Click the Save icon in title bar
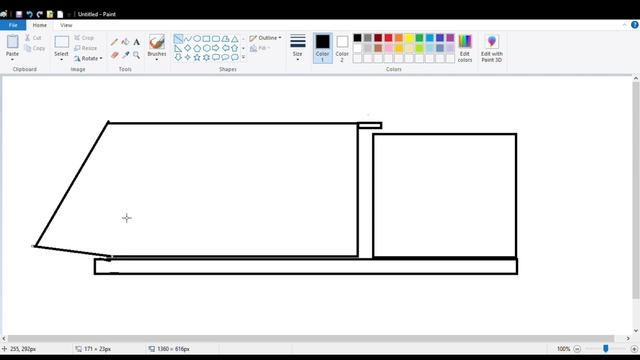 [x=19, y=14]
